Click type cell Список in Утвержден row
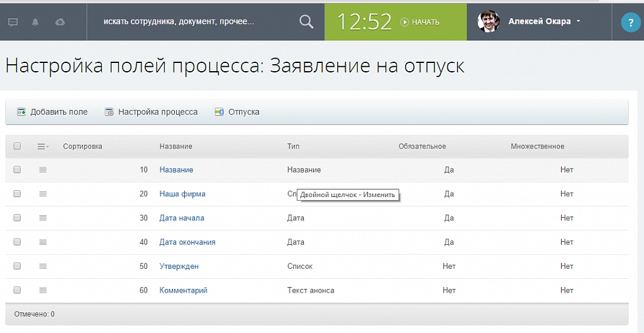The height and width of the screenshot is (333, 644). coord(300,266)
